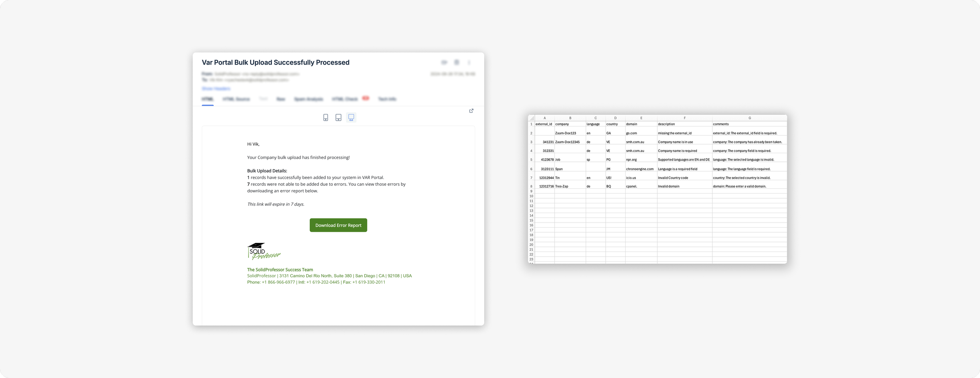Click the 'Hi Vik,' greeting
This screenshot has height=378, width=980.
253,144
